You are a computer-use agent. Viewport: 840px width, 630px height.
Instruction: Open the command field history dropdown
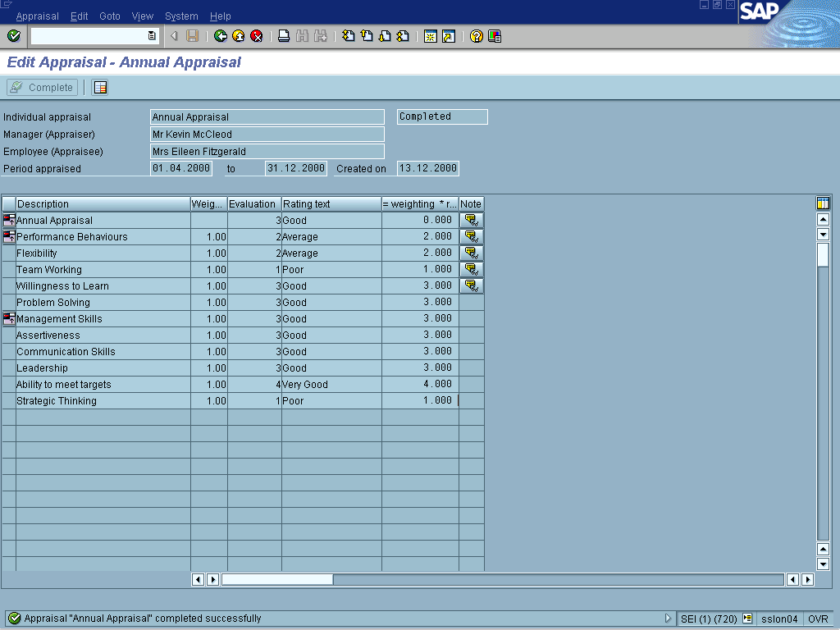152,36
